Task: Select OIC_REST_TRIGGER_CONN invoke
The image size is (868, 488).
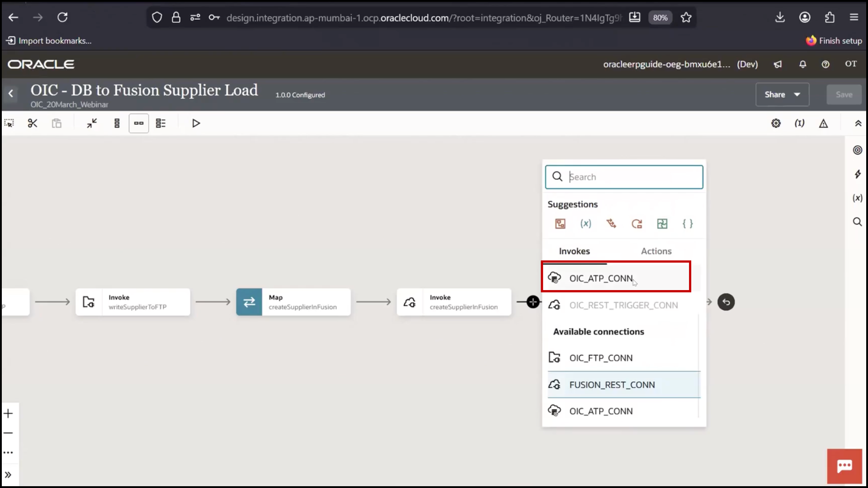Action: pos(623,305)
